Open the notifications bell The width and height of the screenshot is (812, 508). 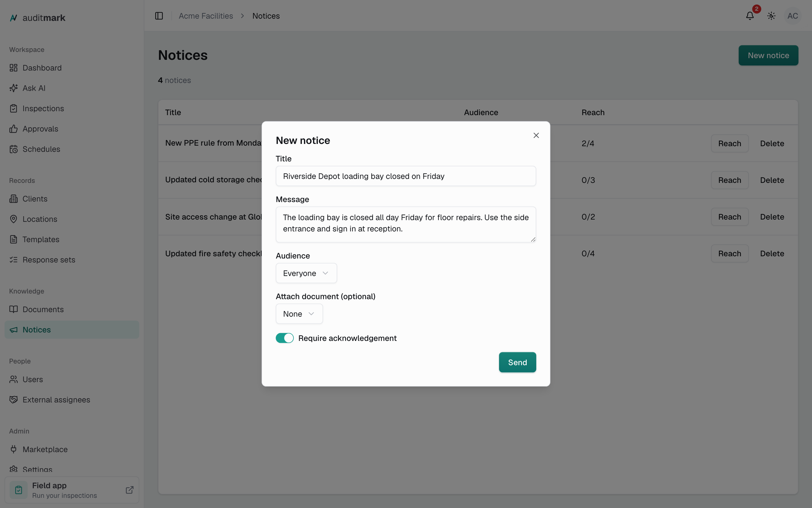(x=750, y=16)
